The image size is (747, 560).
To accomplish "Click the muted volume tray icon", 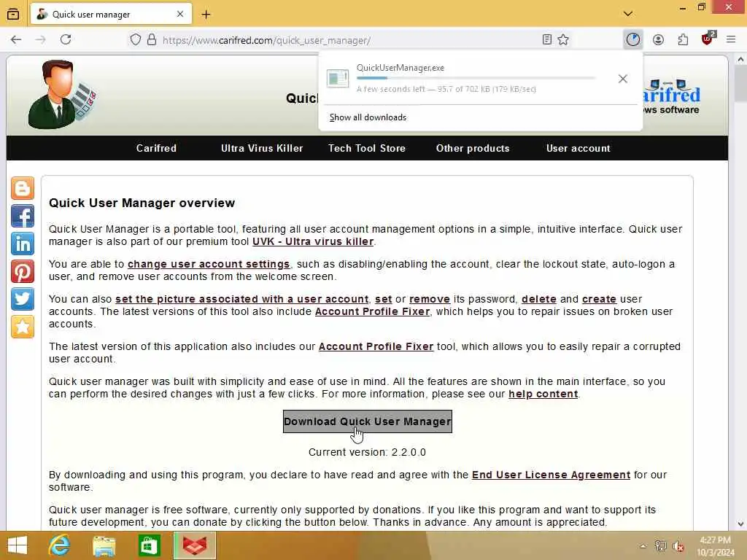I will tap(678, 546).
